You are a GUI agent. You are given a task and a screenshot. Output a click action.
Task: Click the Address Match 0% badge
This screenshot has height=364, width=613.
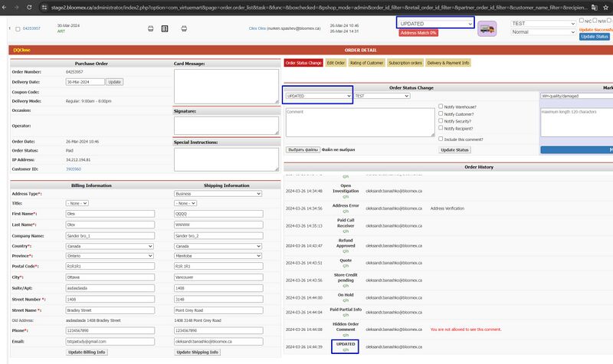pyautogui.click(x=418, y=33)
